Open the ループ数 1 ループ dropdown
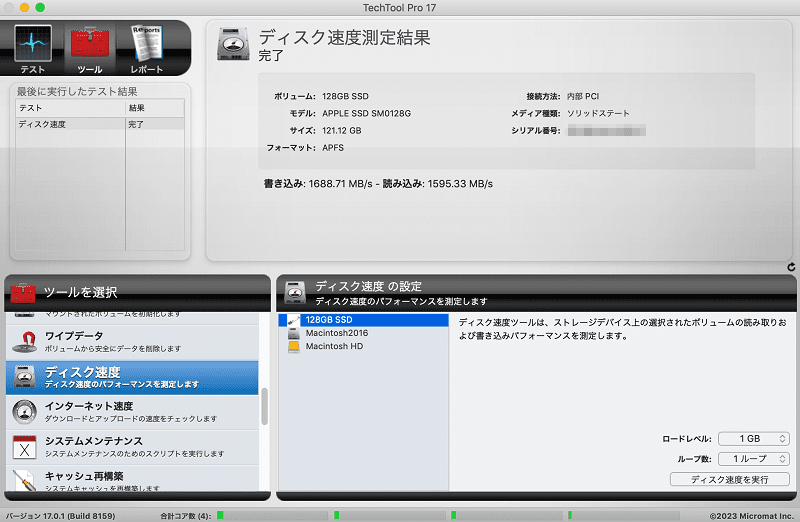This screenshot has height=522, width=800. (754, 459)
